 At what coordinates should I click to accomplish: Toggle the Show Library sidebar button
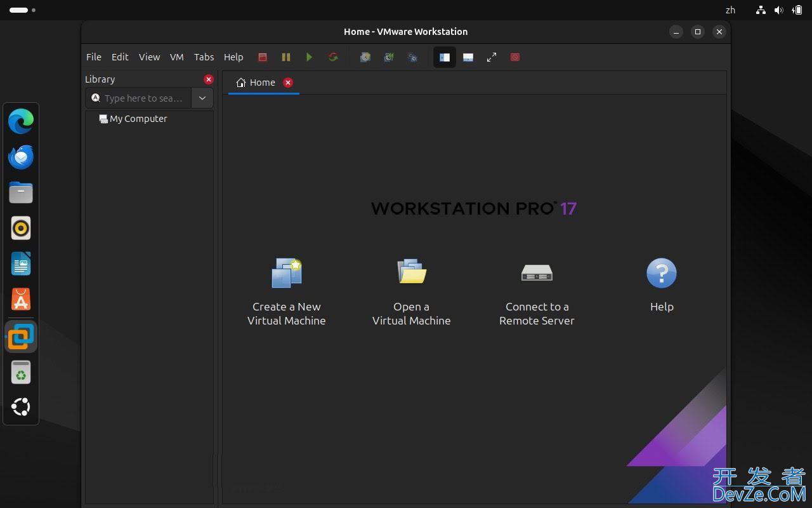pos(445,57)
